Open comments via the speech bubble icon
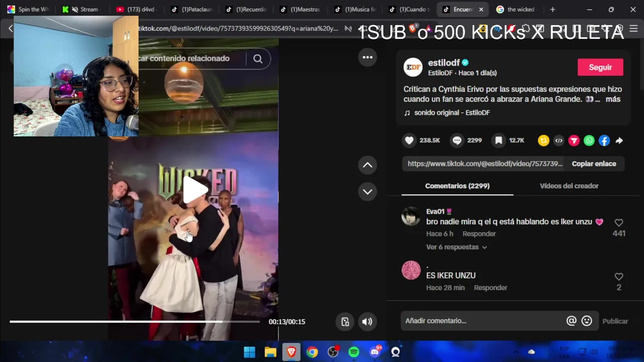This screenshot has width=644, height=362. click(x=457, y=141)
